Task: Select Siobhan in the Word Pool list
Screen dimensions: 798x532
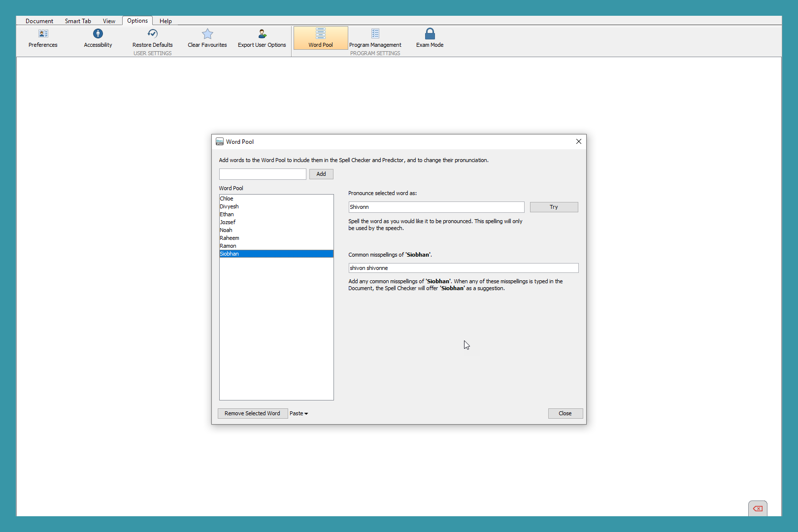Action: click(x=276, y=254)
